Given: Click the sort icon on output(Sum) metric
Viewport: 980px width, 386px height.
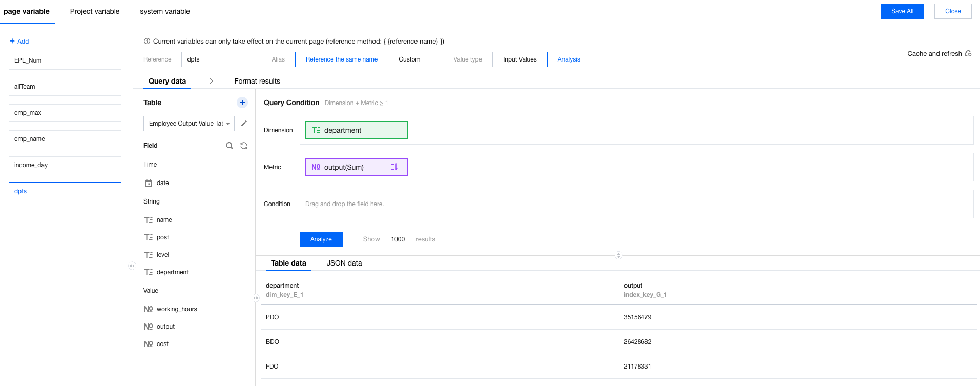Looking at the screenshot, I should click(394, 167).
